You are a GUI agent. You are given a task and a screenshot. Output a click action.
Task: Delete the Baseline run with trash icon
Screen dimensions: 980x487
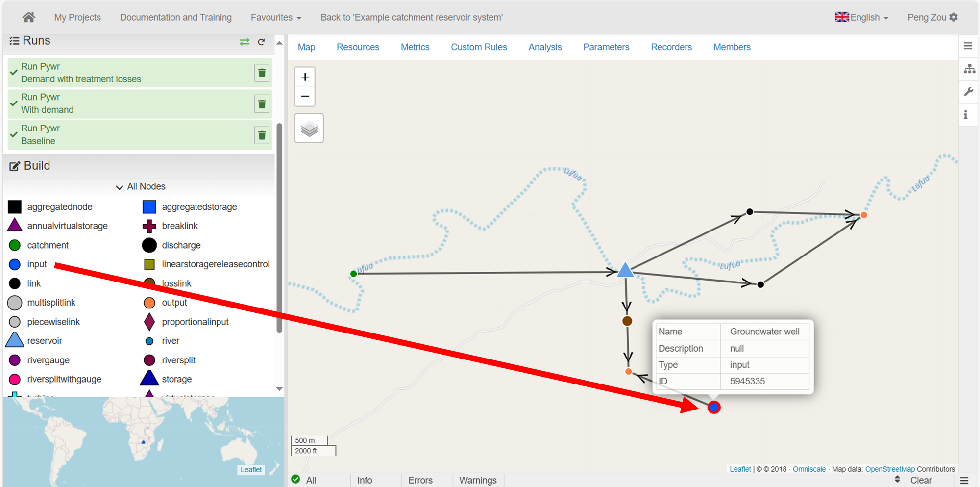click(262, 135)
